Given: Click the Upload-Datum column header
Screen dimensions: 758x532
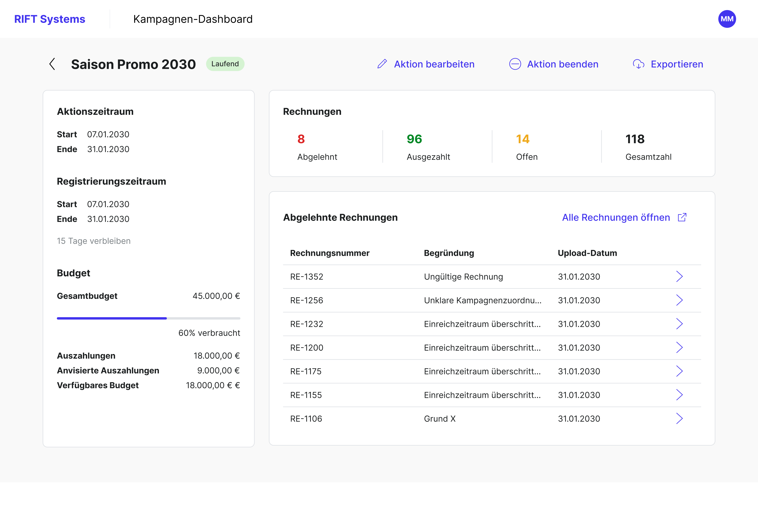Looking at the screenshot, I should [x=587, y=253].
